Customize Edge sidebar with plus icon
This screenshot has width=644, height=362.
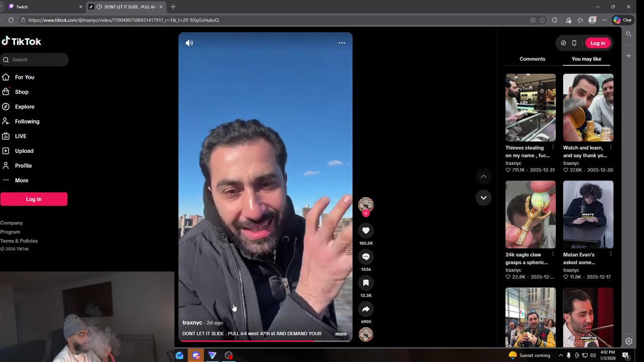point(628,56)
